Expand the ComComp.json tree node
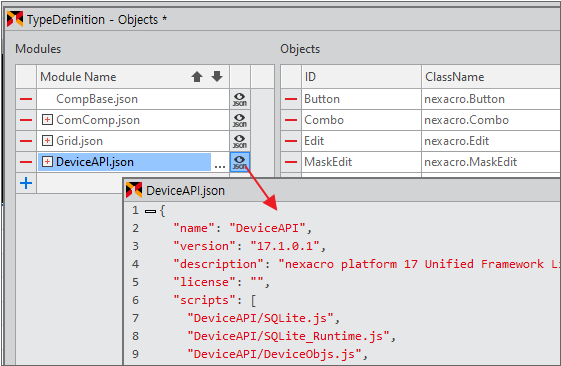 (47, 120)
